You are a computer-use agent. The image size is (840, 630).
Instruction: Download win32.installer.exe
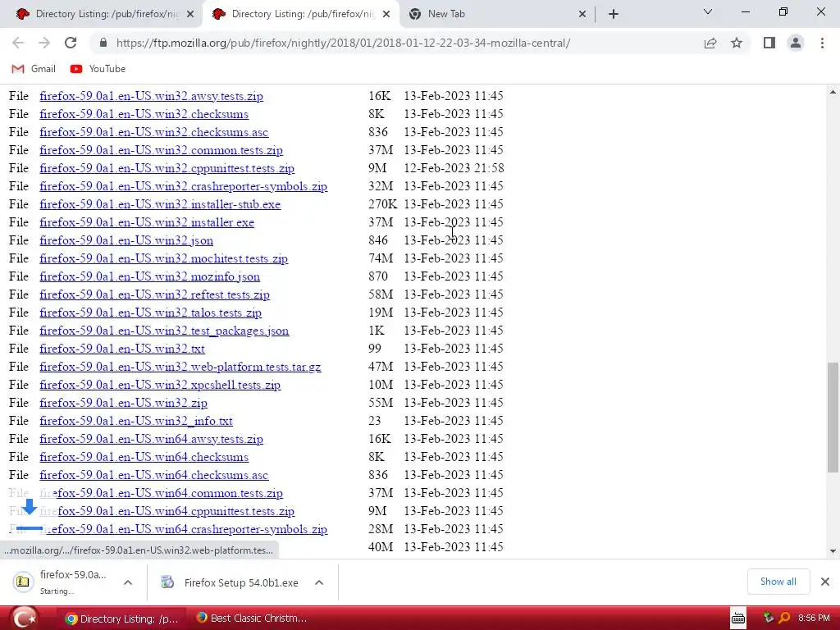point(147,222)
